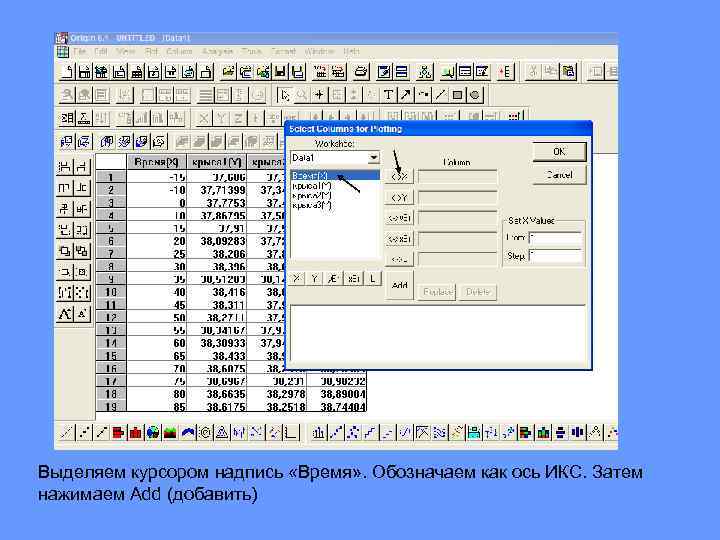The width and height of the screenshot is (720, 540).
Task: Click worksheet cell 38,74404
Action: (338, 406)
